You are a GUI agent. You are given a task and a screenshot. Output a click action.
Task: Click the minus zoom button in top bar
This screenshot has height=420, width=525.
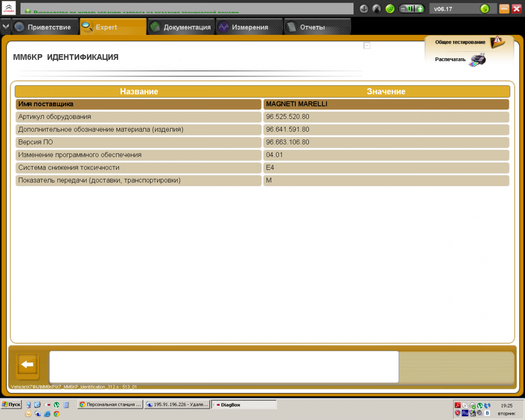403,9
